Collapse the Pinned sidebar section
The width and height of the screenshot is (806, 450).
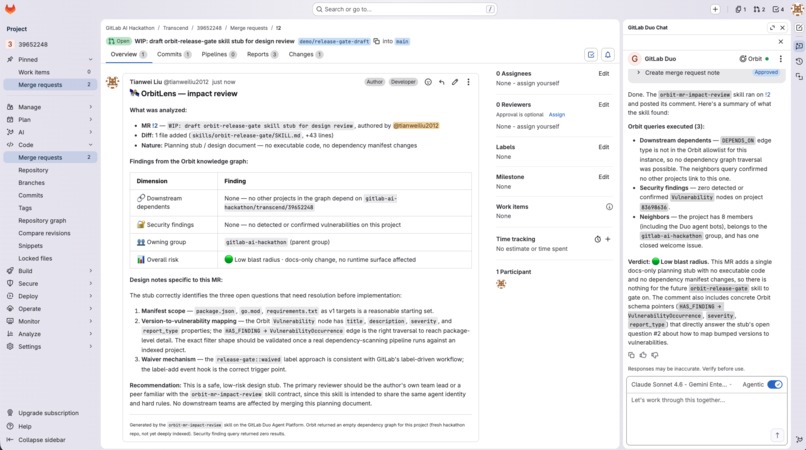[50, 60]
